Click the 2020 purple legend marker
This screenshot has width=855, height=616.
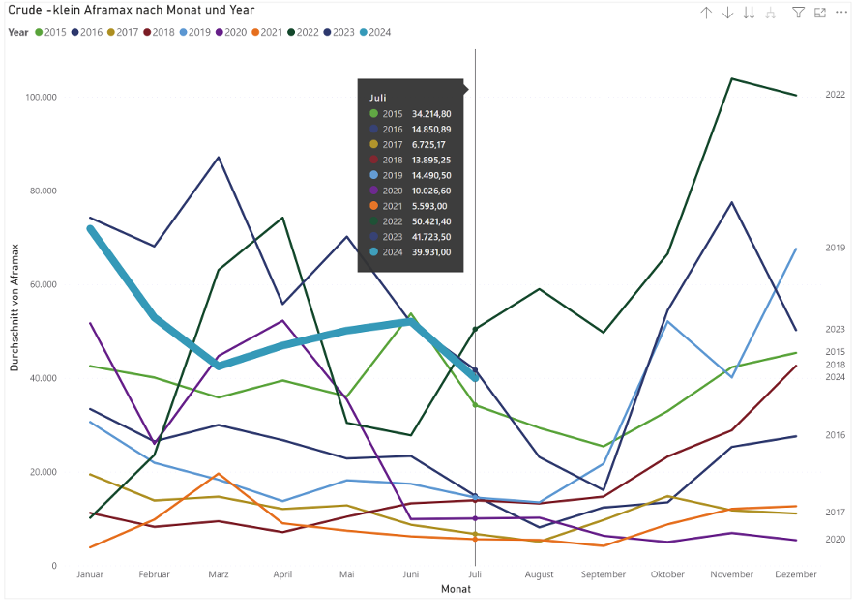click(219, 32)
